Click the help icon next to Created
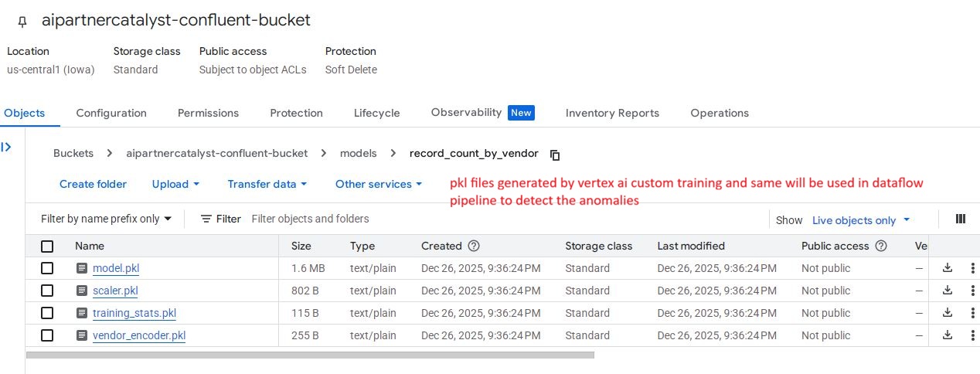The image size is (980, 374). (x=474, y=246)
